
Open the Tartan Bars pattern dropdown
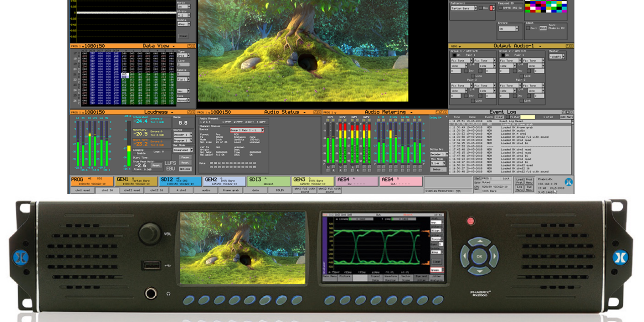click(x=463, y=8)
